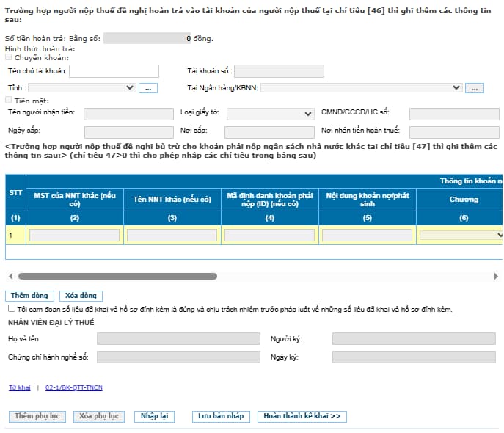Check the 'Tôi cam đoan số liệu' checkbox

(12, 308)
